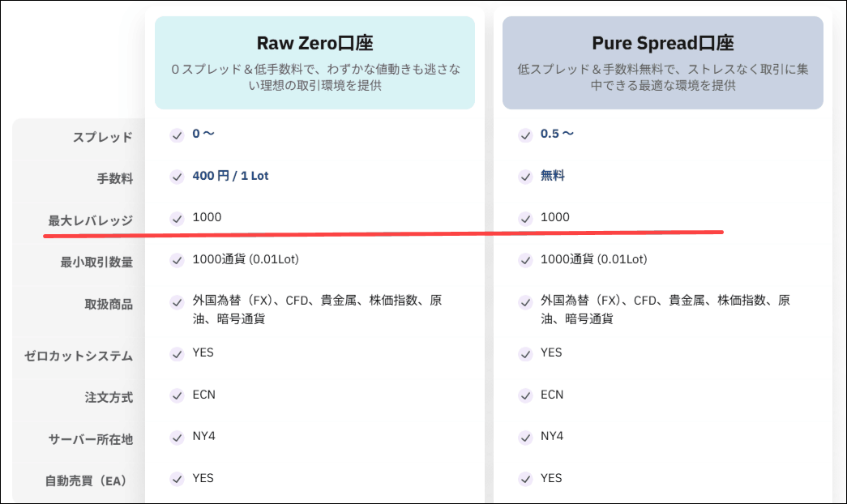Click Raw Zero 1000通貨 (0.01Lot) checkmark icon

tap(177, 260)
